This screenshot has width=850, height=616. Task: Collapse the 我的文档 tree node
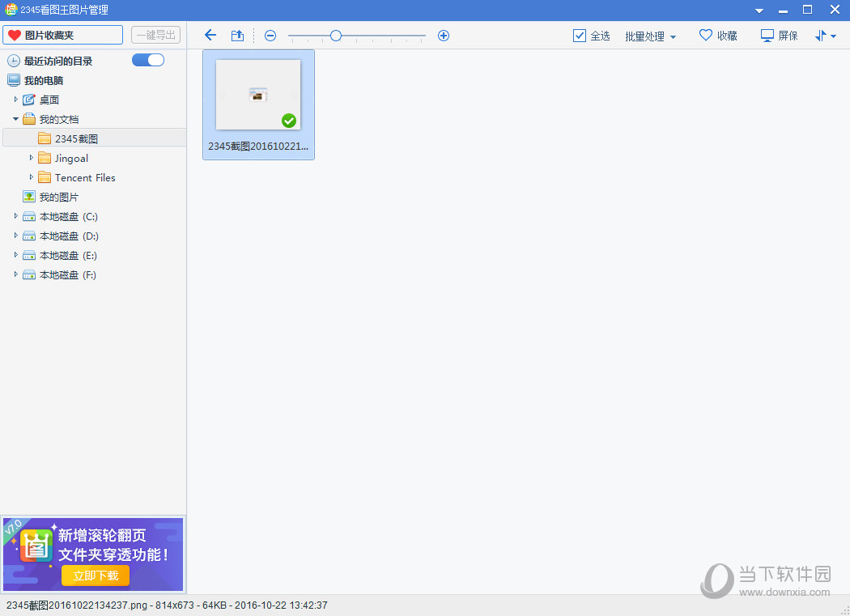tap(15, 119)
